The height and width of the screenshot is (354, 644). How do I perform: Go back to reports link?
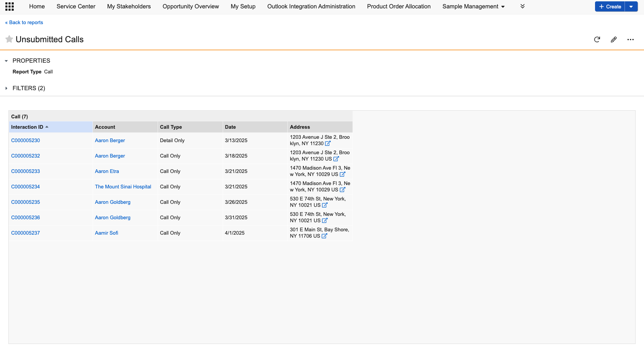(x=24, y=22)
